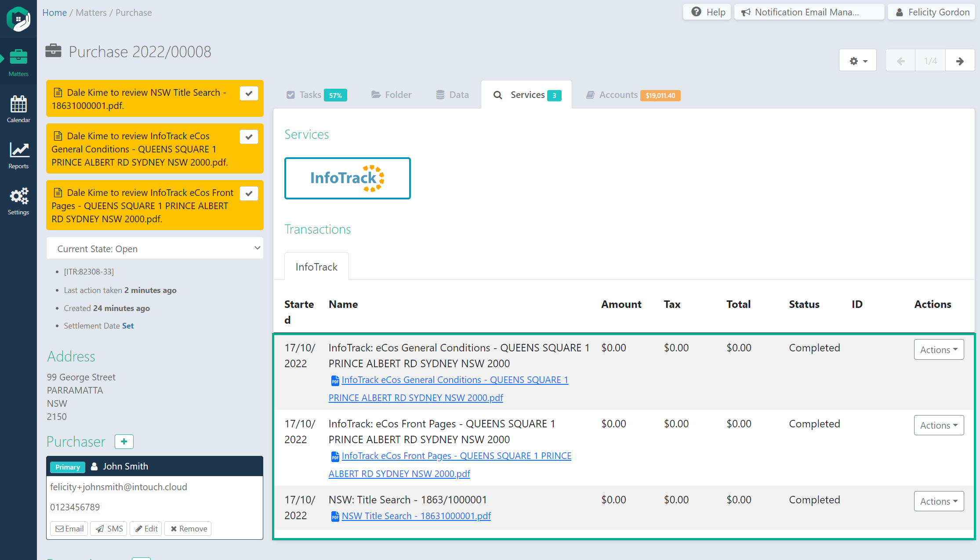
Task: Open Notification Email Management button
Action: pos(809,12)
